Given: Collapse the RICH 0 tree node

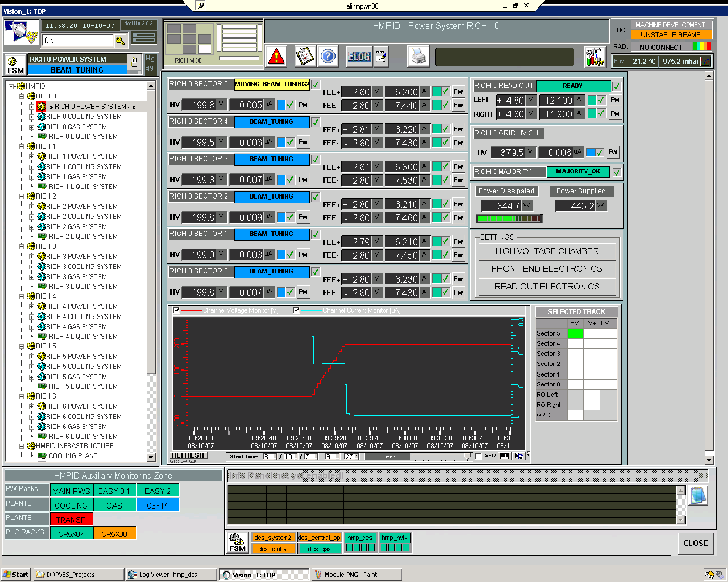Looking at the screenshot, I should pos(21,96).
